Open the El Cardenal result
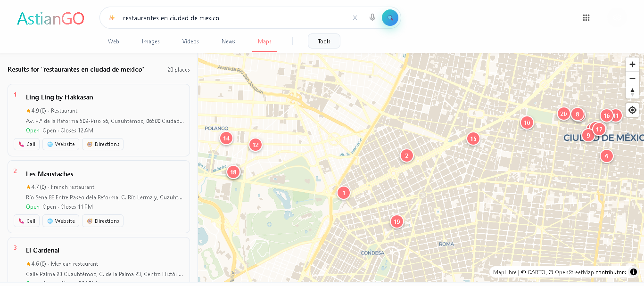Screen dimensions: 644x286 click(x=42, y=250)
